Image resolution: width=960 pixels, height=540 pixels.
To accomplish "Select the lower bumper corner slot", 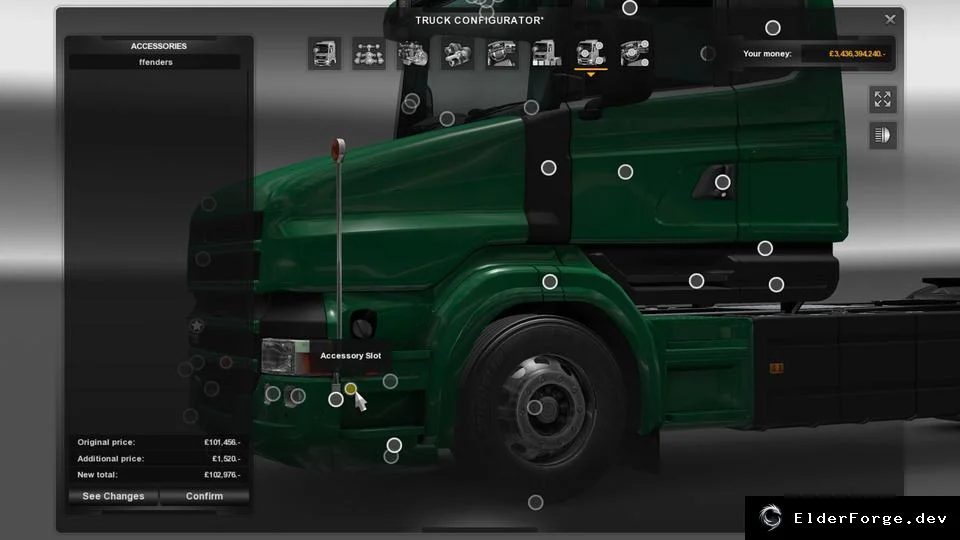I will point(394,445).
